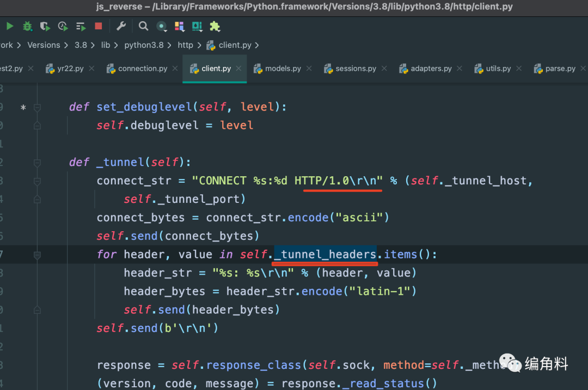
Task: Collapse the set_debuglevel function fold marker
Action: pyautogui.click(x=37, y=108)
